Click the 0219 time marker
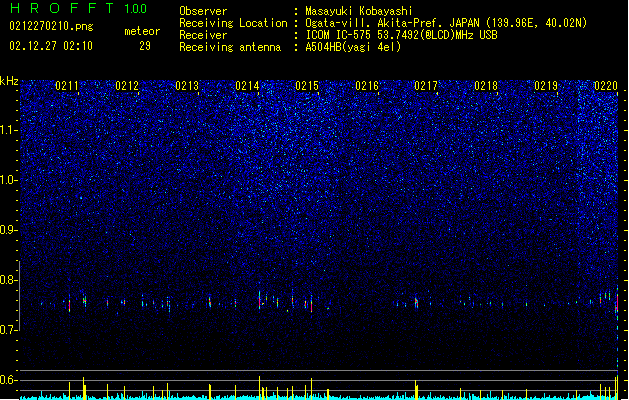Screen dimensions: 629x400 [x=546, y=86]
